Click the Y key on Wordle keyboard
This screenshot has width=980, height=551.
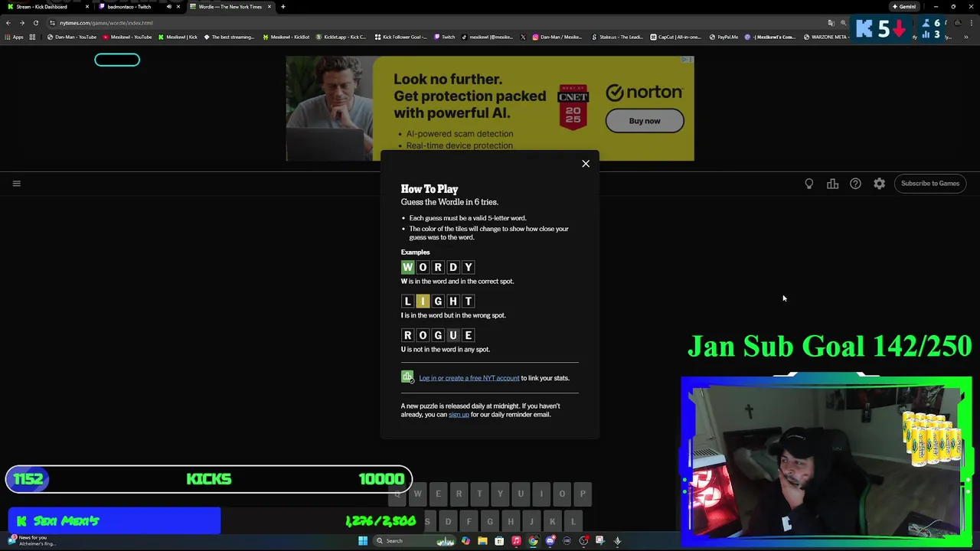500,494
